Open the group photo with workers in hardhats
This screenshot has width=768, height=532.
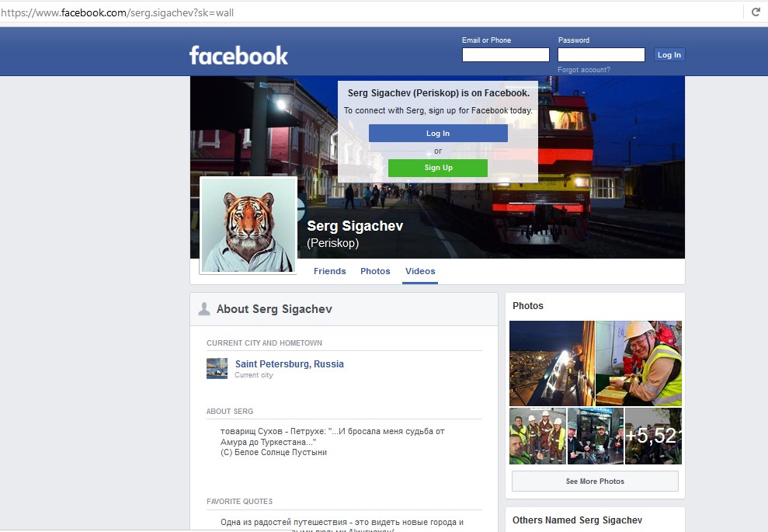tap(538, 436)
